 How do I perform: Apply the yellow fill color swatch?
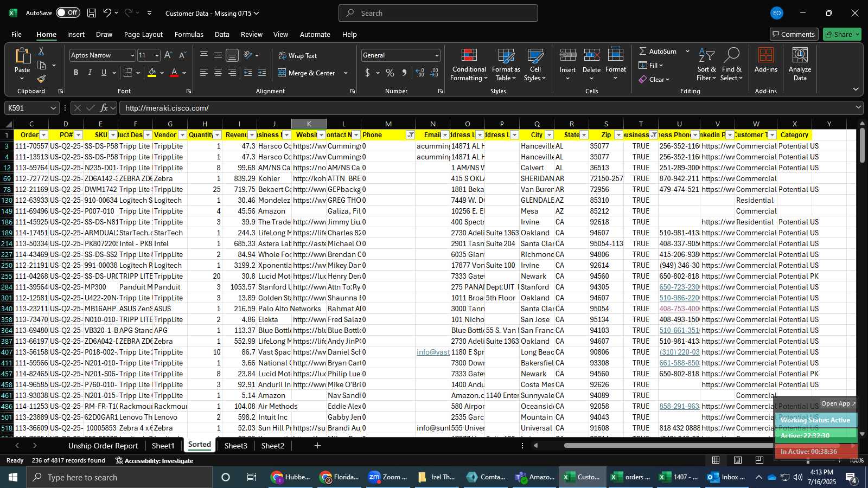(x=152, y=73)
